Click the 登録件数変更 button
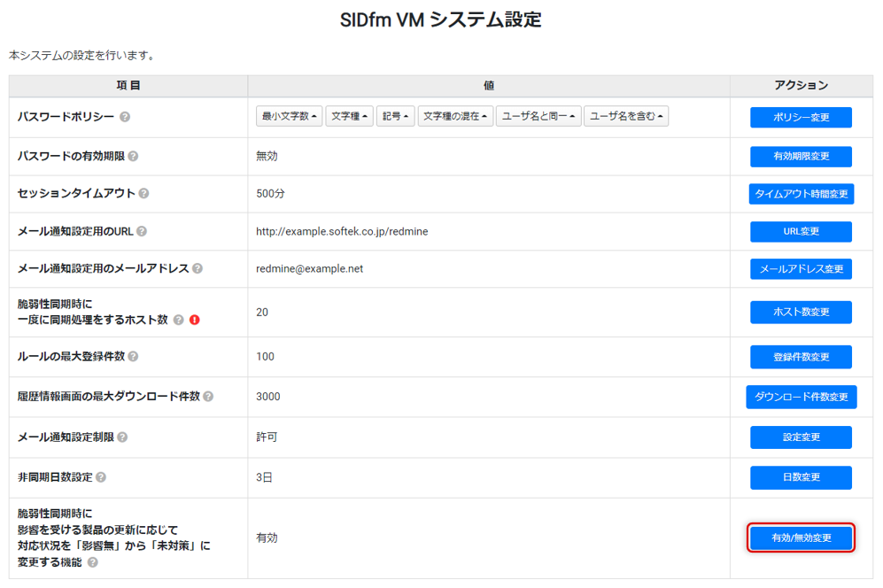This screenshot has width=883, height=588. pyautogui.click(x=801, y=357)
